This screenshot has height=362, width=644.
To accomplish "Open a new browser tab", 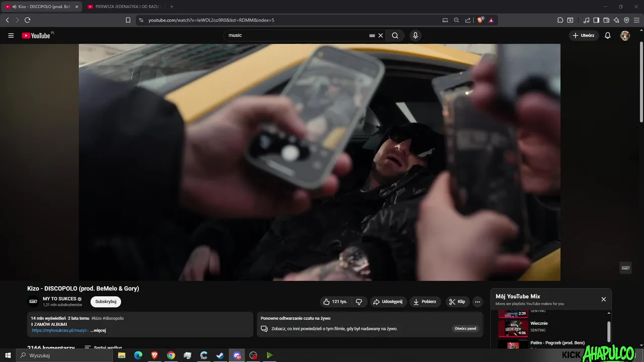I will click(x=172, y=7).
